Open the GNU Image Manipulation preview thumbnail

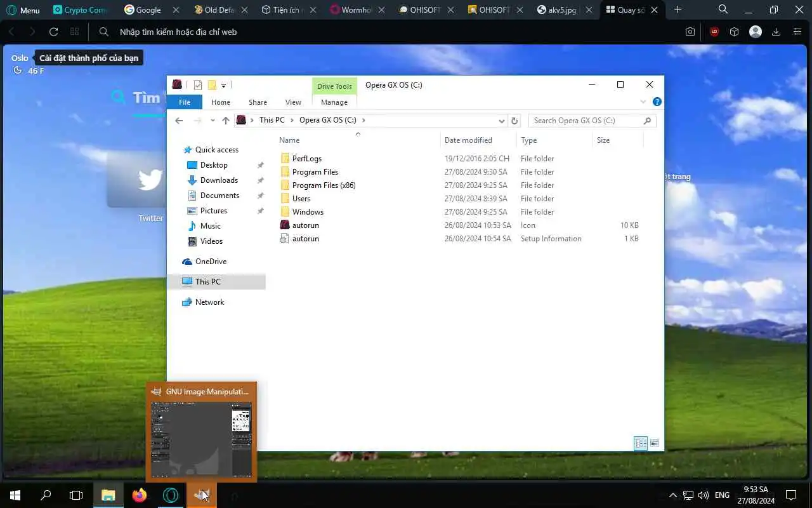click(x=201, y=439)
